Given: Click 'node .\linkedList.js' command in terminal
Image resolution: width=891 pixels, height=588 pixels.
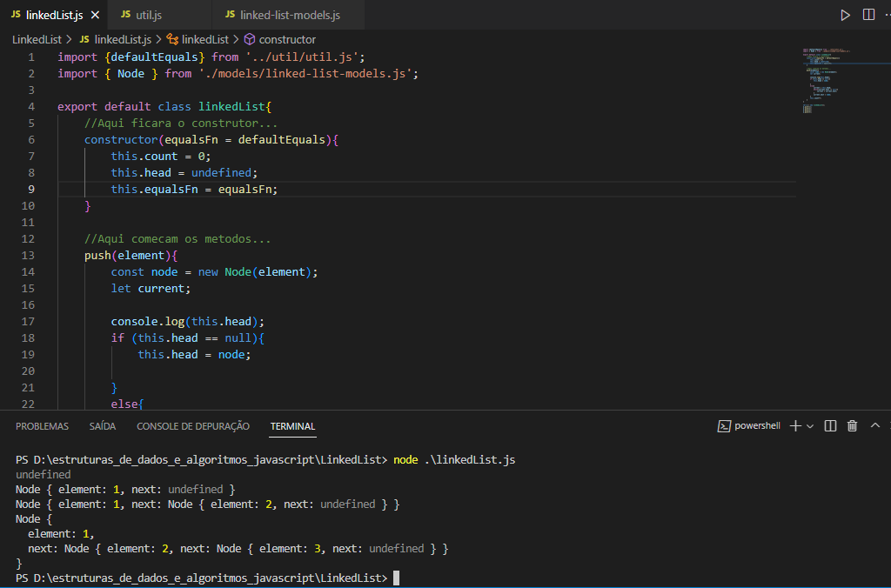Looking at the screenshot, I should [454, 459].
